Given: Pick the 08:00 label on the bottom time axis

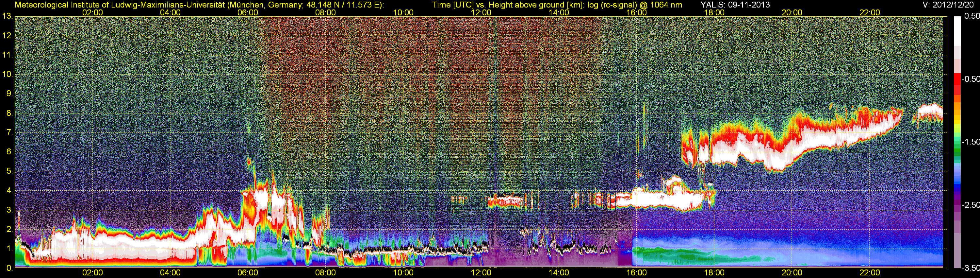Looking at the screenshot, I should tap(326, 273).
